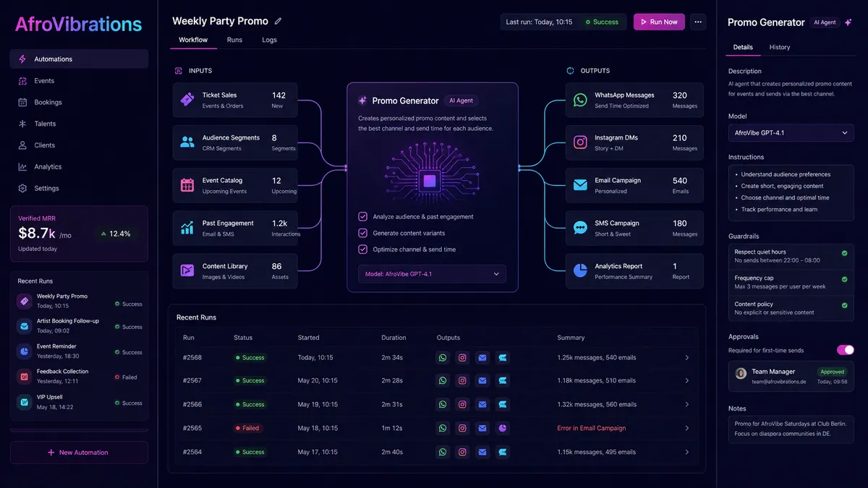
Task: Click the Content Library media icon
Action: coord(187,270)
